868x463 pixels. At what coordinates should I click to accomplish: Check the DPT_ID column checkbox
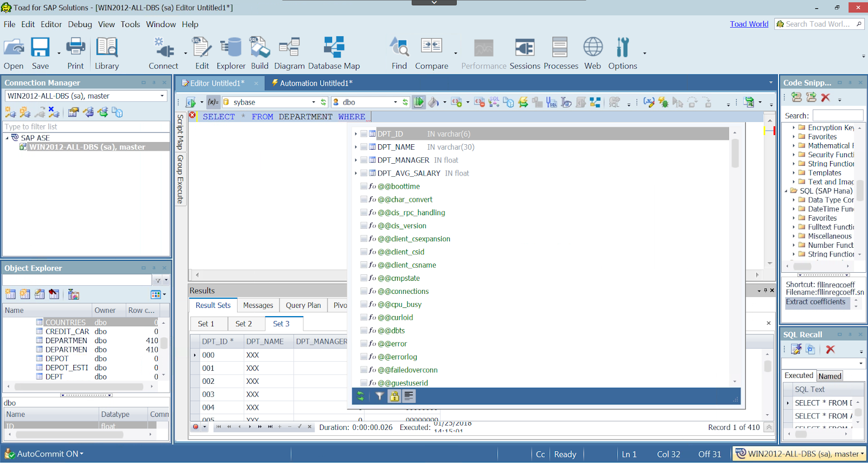pyautogui.click(x=363, y=134)
